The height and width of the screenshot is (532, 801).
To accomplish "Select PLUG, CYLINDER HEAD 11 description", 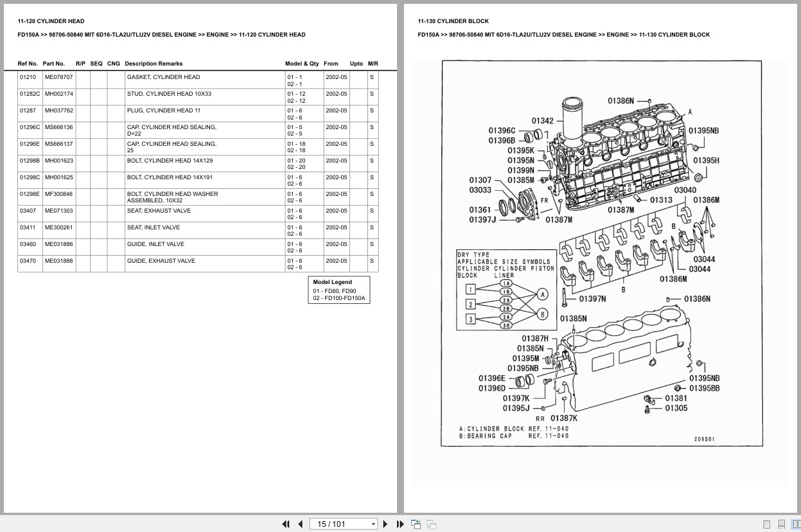I will 163,111.
